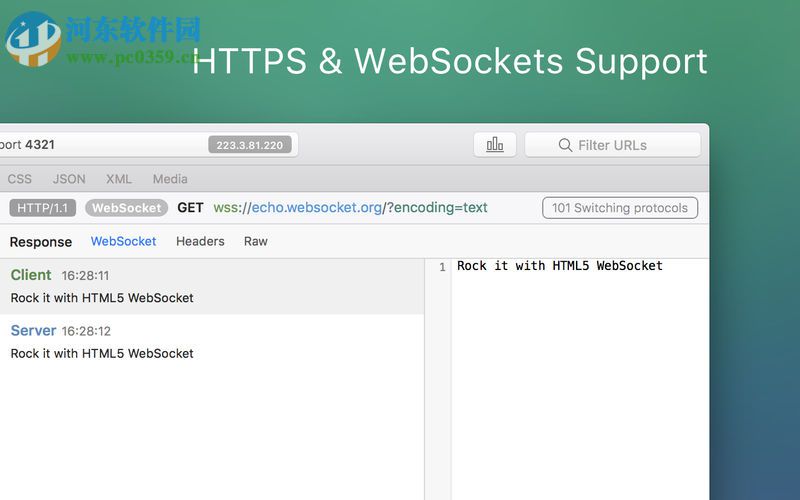Select the Server message at 16:28:12
The image size is (800, 500).
[x=102, y=341]
